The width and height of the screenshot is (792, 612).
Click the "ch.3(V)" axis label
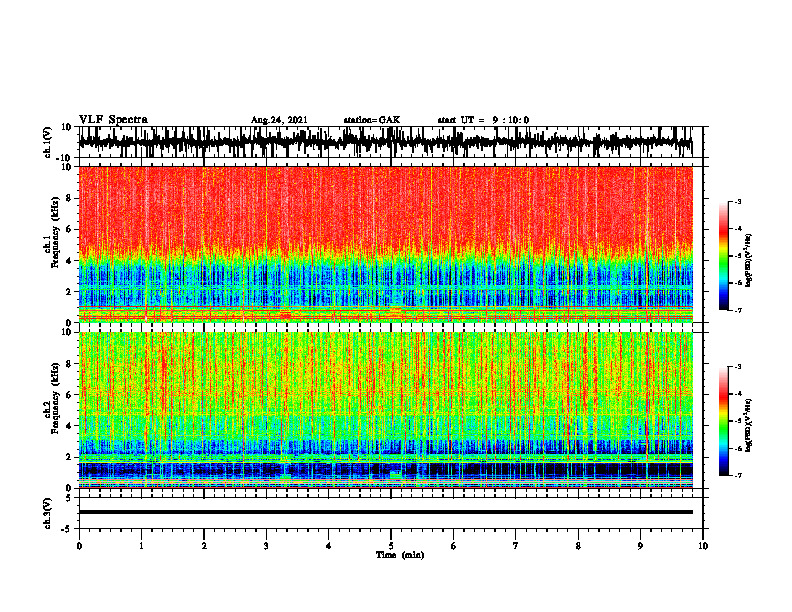point(46,513)
